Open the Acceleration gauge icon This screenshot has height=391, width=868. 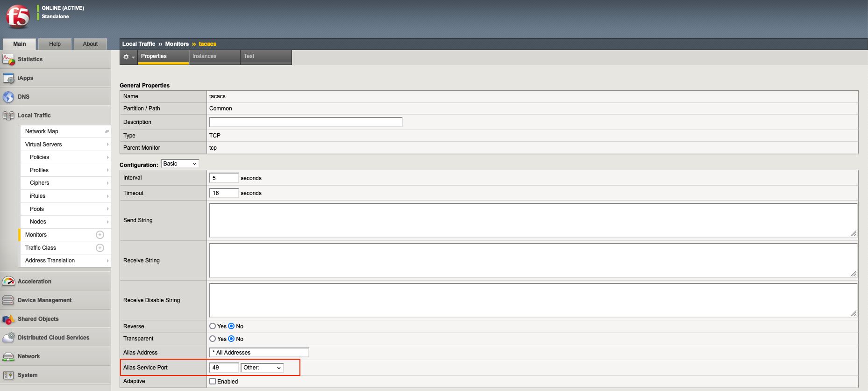tap(8, 282)
